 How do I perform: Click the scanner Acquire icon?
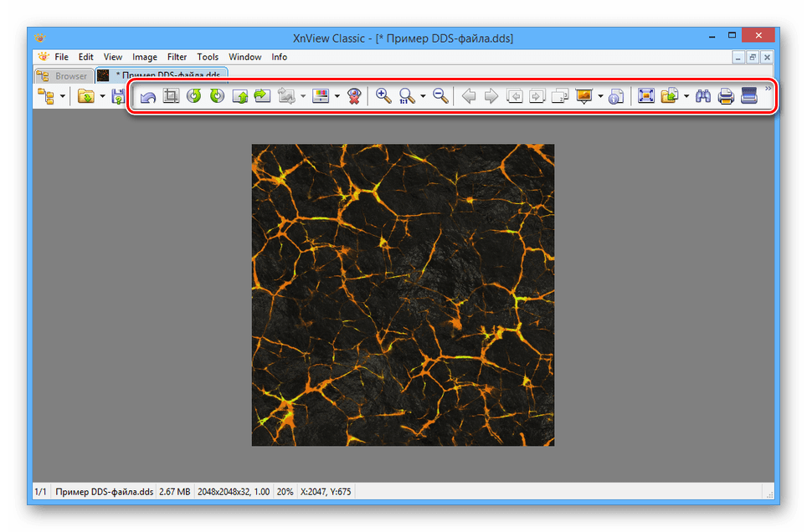click(748, 96)
